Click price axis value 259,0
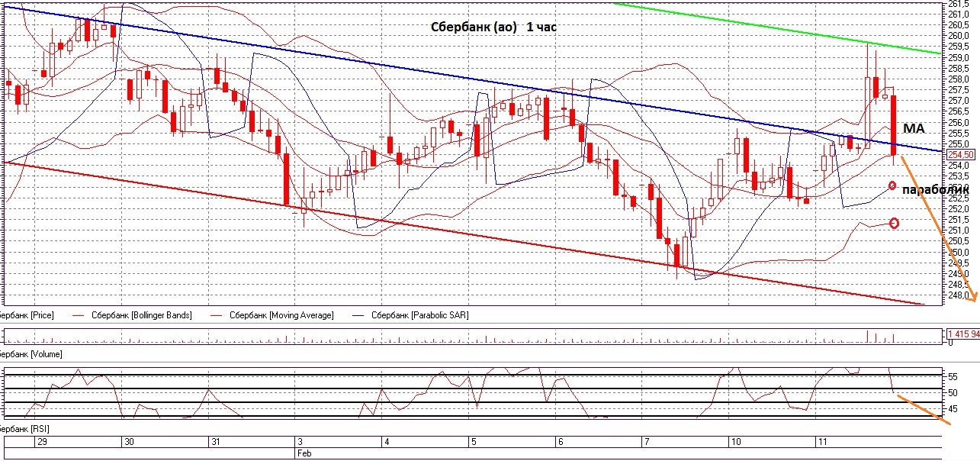The width and height of the screenshot is (980, 461). point(959,57)
